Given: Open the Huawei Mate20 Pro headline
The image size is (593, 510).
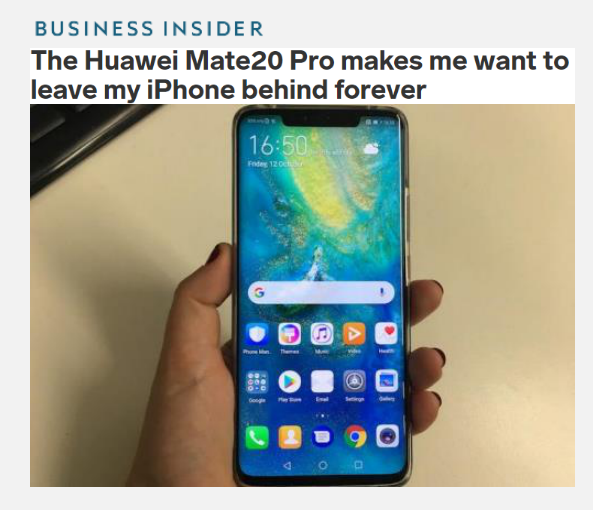Looking at the screenshot, I should pos(300,75).
